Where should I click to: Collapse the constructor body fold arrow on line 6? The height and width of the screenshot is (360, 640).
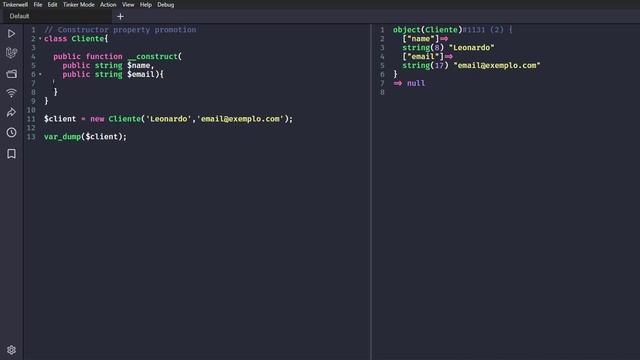(x=40, y=74)
